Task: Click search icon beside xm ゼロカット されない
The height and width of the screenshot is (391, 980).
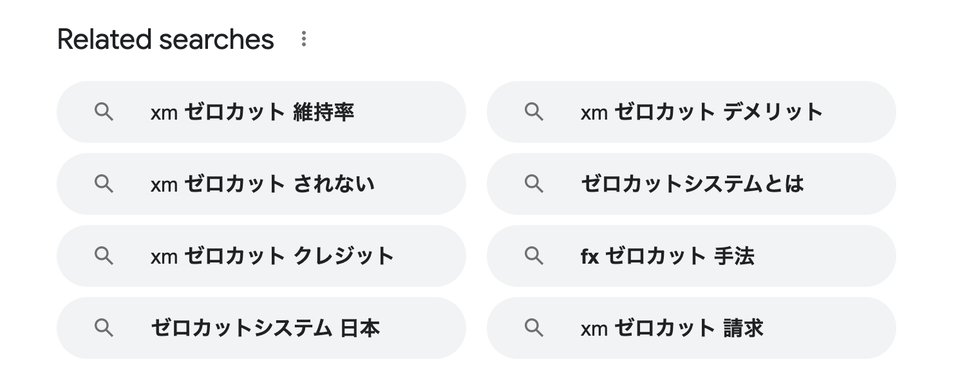Action: (x=104, y=184)
